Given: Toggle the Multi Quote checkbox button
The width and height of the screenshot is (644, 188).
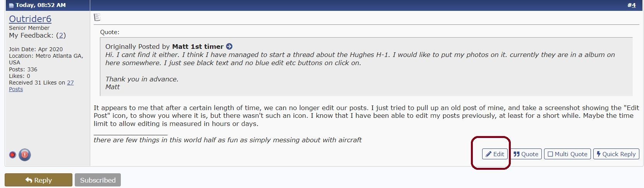Looking at the screenshot, I should tap(567, 154).
